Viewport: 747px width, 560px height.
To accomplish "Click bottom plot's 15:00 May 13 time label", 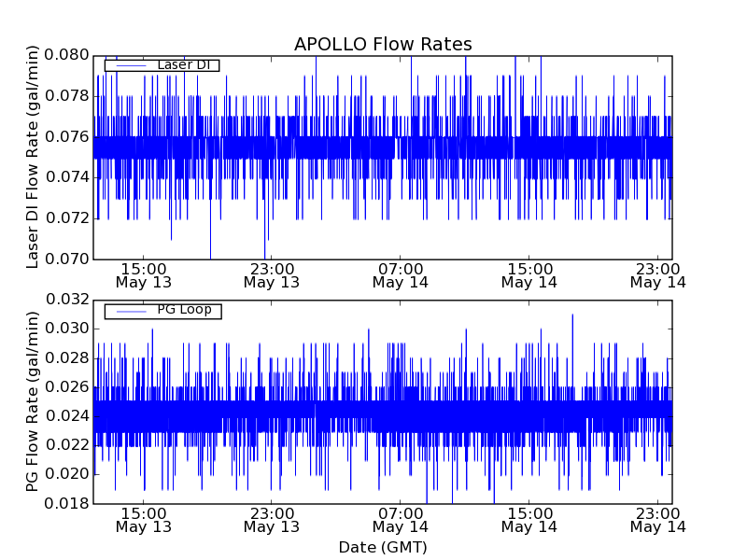I will click(143, 519).
